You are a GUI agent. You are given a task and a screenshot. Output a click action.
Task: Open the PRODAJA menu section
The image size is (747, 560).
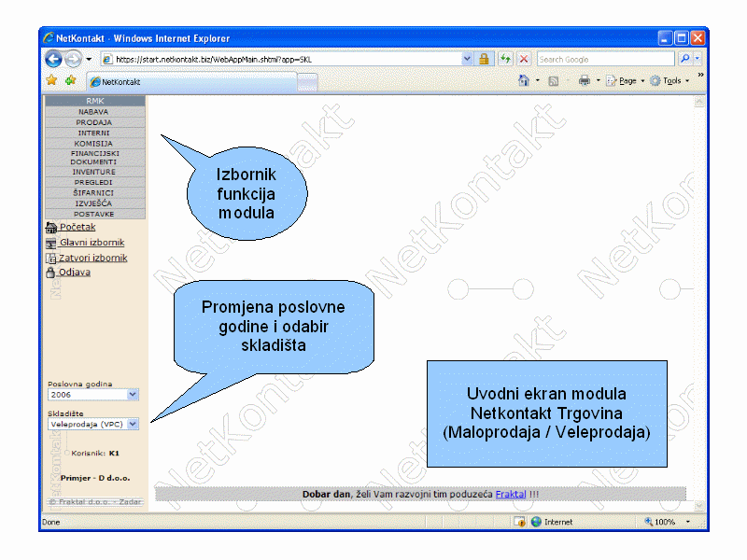click(95, 122)
